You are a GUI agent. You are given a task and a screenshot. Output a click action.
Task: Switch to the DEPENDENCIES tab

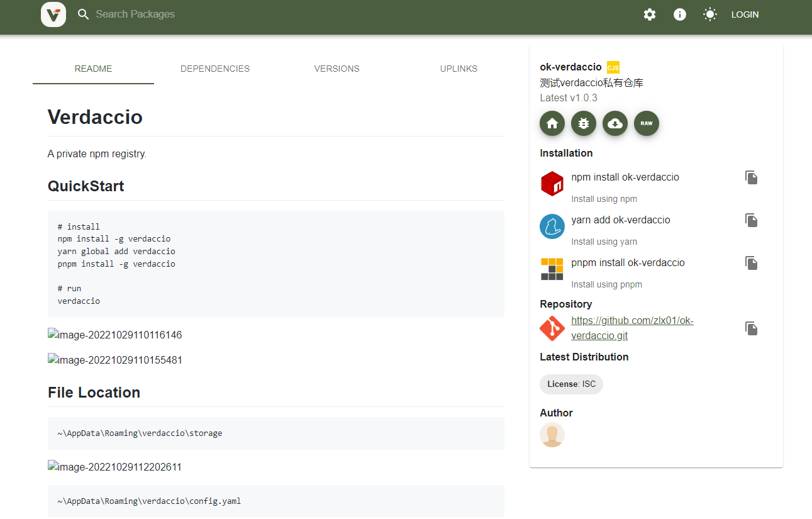click(215, 69)
